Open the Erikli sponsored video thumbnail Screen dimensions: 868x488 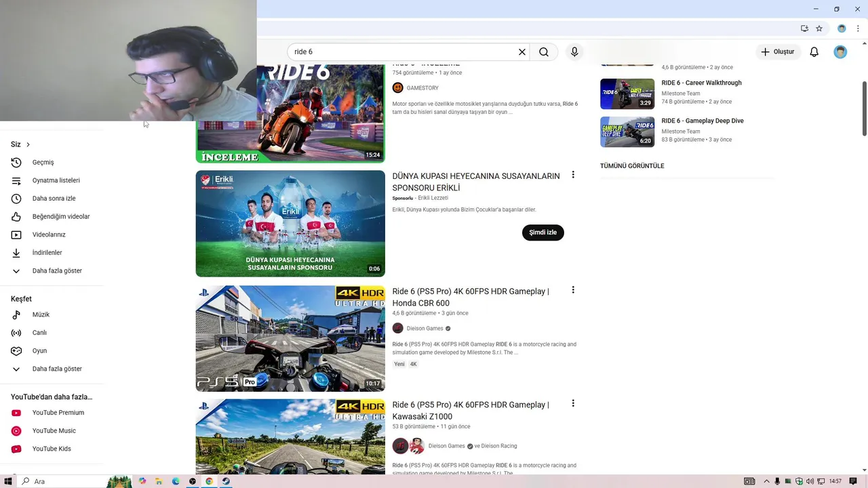tap(290, 224)
